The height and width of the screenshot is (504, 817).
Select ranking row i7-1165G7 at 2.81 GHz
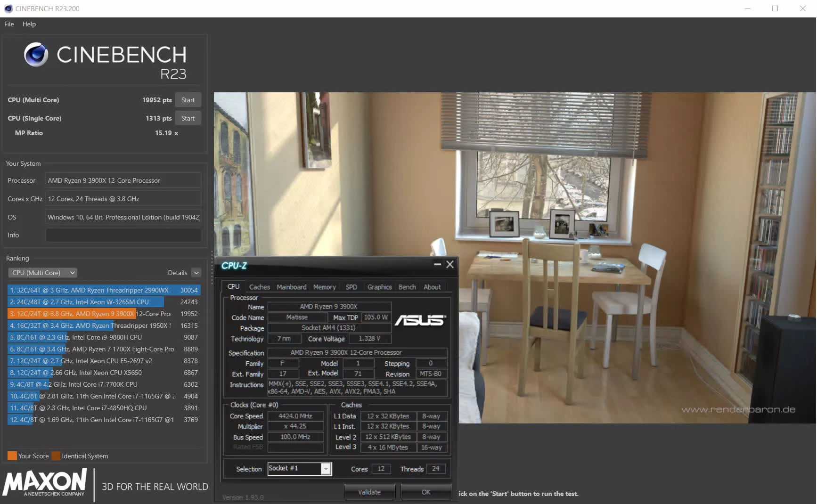104,396
